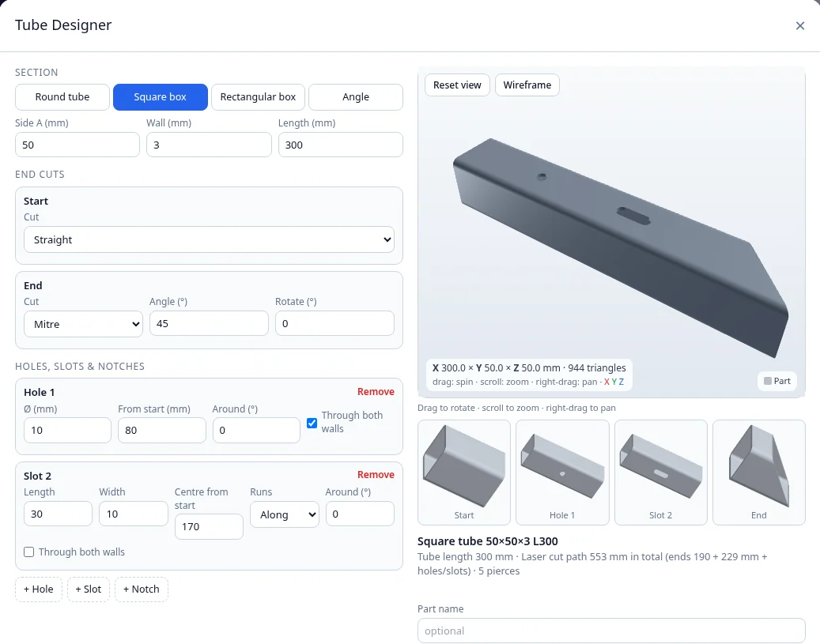The height and width of the screenshot is (644, 820).
Task: Add a new notch
Action: tap(142, 589)
